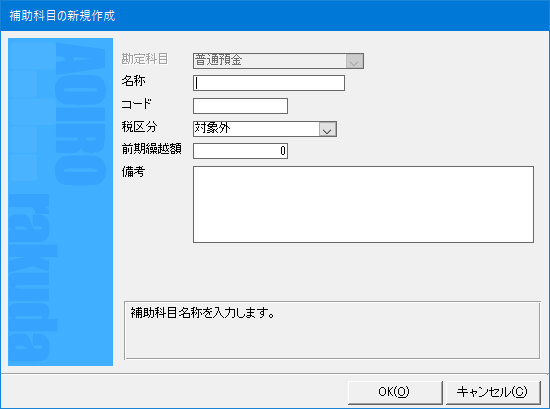The height and width of the screenshot is (409, 550).
Task: Click the キャンセル(C) button
Action: click(x=493, y=392)
